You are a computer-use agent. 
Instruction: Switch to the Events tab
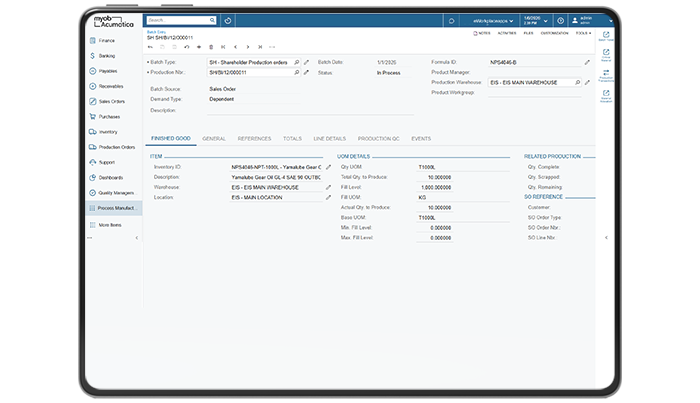coord(421,139)
